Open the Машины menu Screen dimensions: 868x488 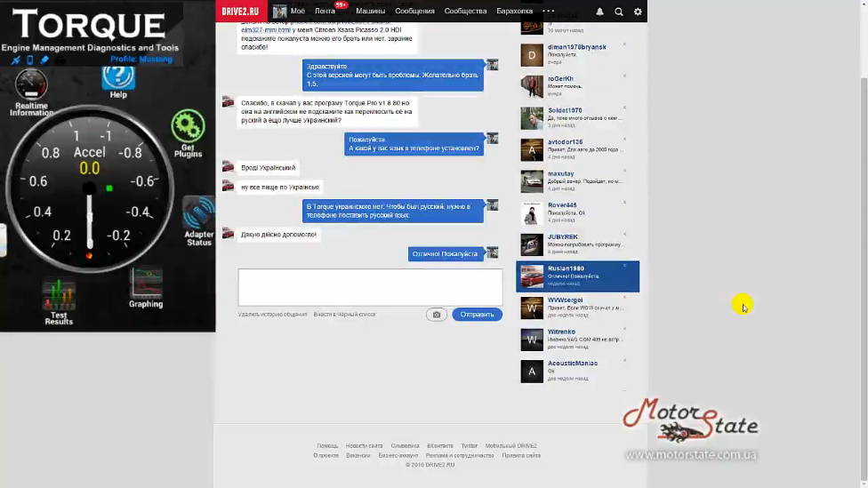point(370,11)
